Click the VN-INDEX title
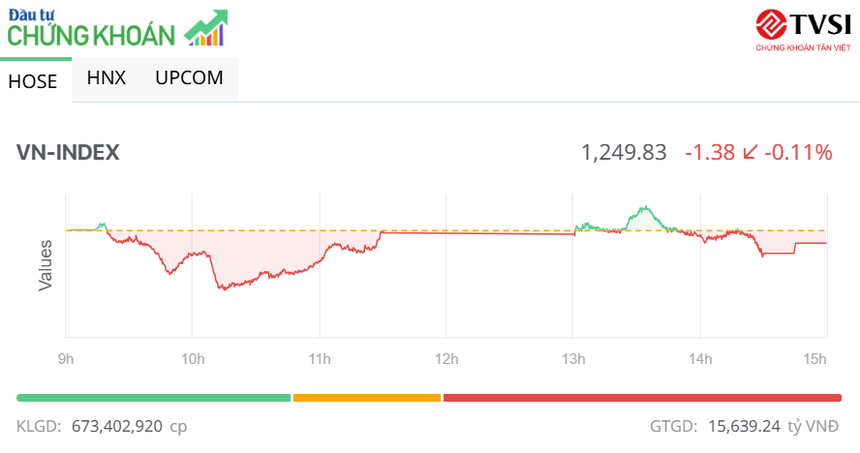The height and width of the screenshot is (453, 860). (68, 152)
